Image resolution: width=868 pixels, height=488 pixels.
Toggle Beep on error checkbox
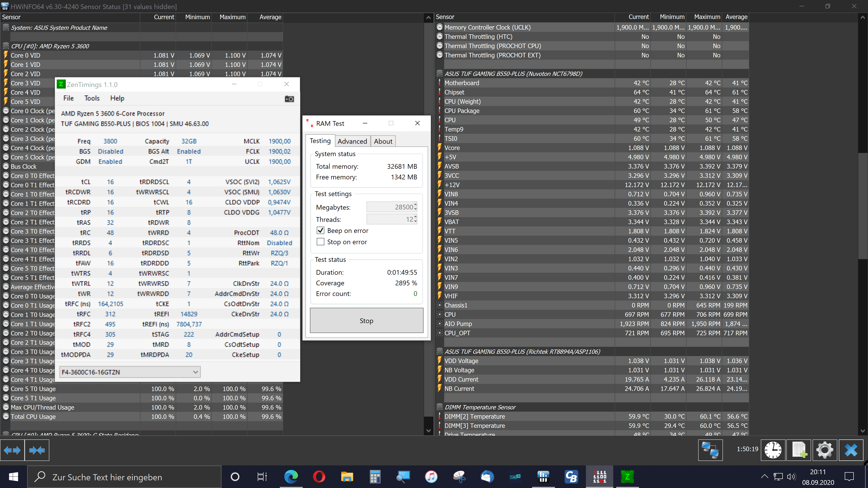(321, 231)
